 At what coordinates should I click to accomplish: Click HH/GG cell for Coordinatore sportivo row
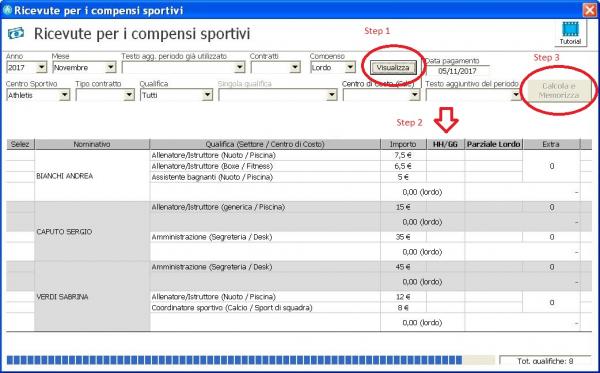pos(445,308)
